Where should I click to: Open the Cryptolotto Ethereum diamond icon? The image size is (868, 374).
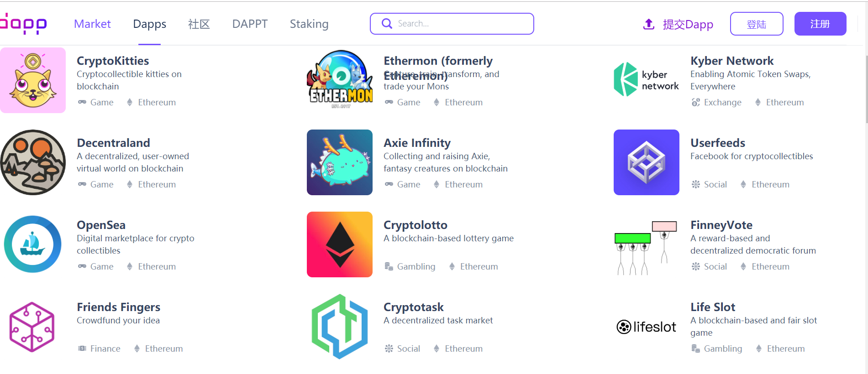[340, 244]
